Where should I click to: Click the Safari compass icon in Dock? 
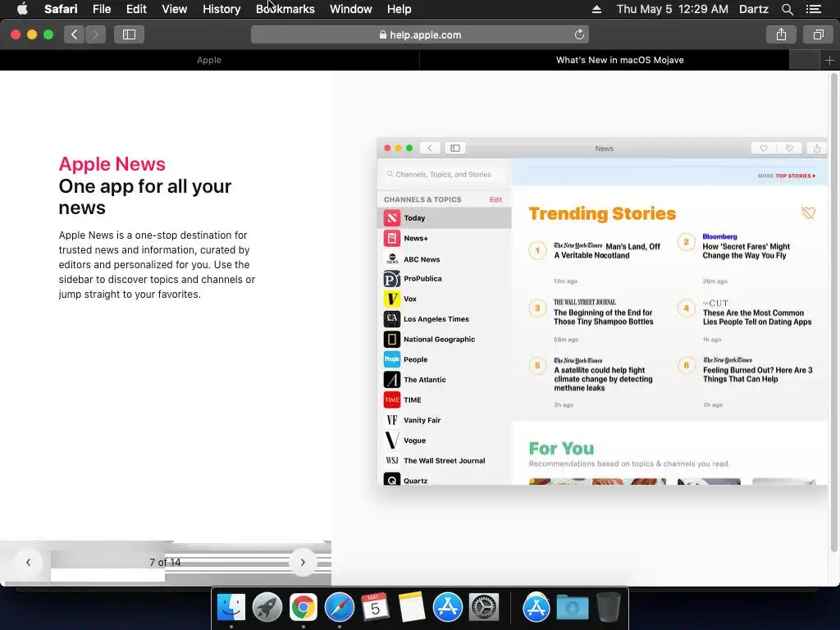point(339,608)
